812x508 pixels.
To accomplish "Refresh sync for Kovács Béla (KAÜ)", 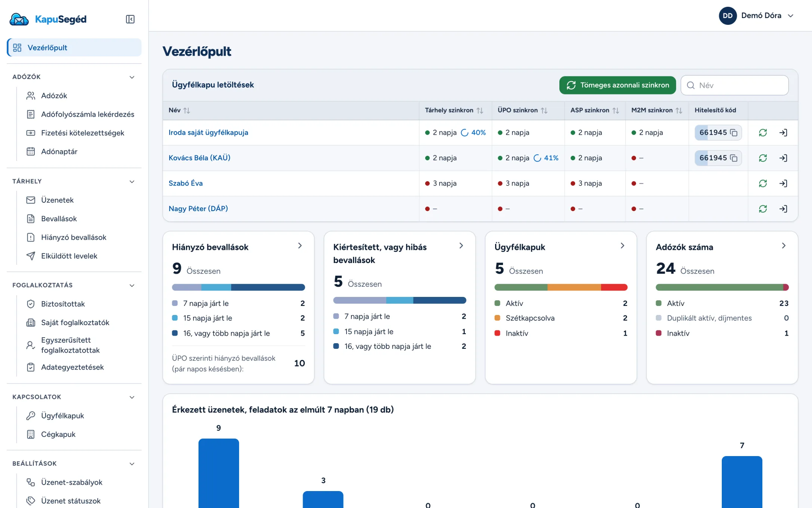I will click(763, 158).
